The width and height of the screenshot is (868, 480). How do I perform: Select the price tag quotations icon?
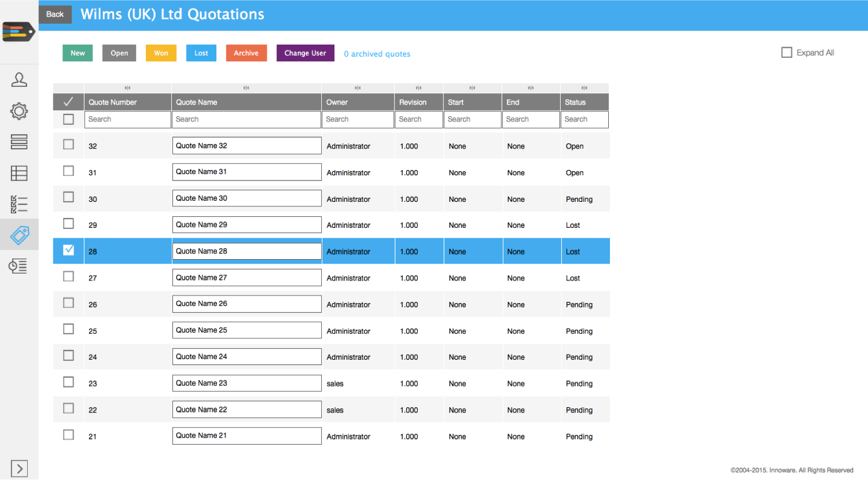tap(19, 235)
